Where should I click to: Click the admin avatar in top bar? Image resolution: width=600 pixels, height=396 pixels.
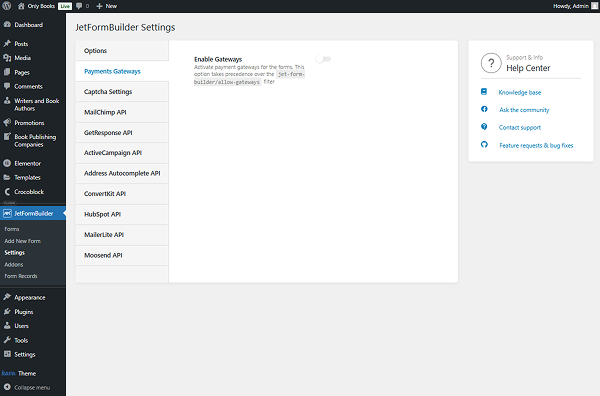(x=594, y=6)
